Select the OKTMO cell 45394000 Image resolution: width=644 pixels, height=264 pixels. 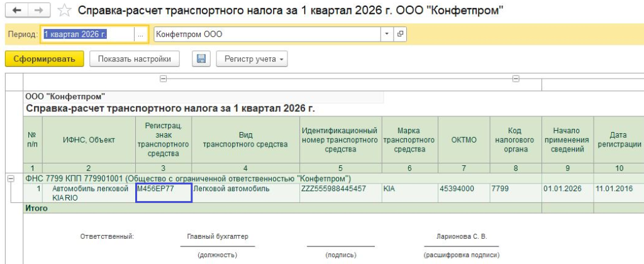click(464, 193)
